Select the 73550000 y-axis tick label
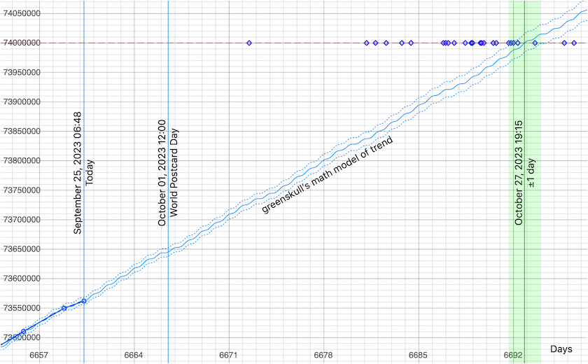588x364 pixels. (20, 309)
